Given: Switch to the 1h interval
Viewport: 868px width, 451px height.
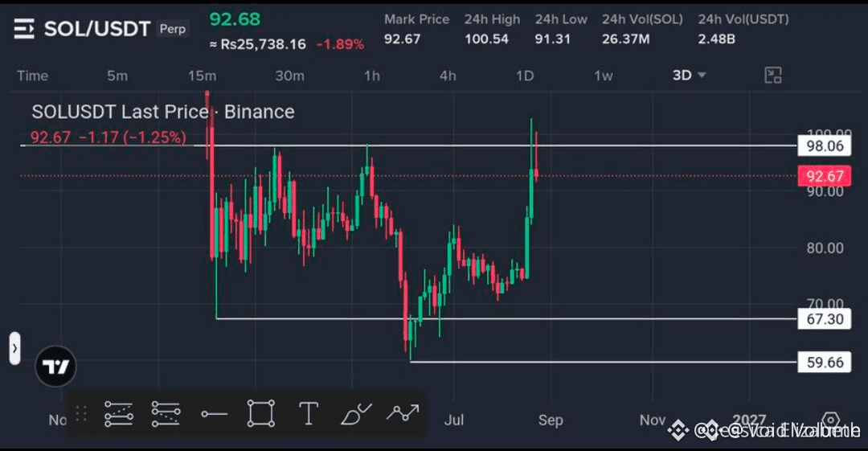Looking at the screenshot, I should (x=372, y=76).
